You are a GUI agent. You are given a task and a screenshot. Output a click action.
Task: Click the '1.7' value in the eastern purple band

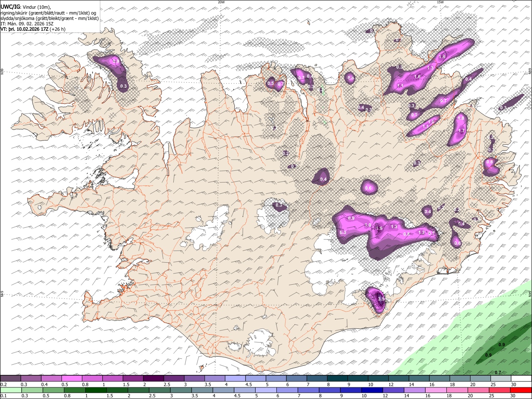[x=461, y=131]
